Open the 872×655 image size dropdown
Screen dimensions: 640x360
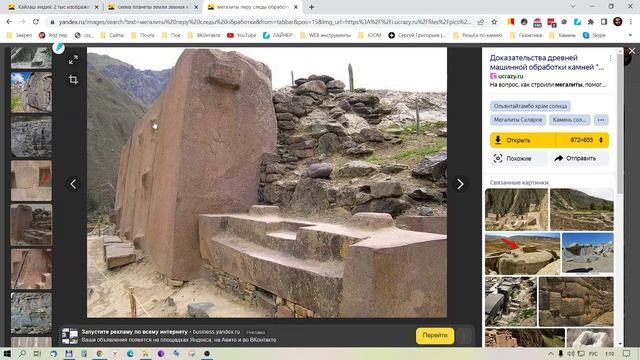[x=582, y=140]
